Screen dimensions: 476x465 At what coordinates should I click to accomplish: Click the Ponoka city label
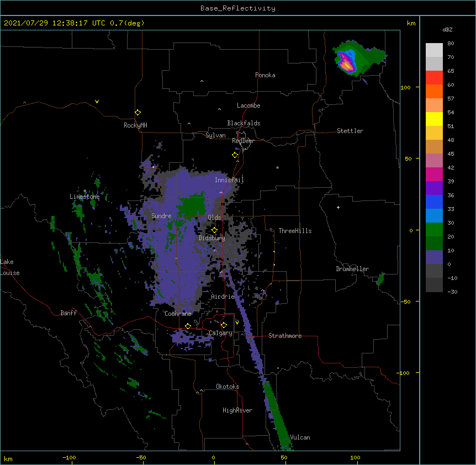pyautogui.click(x=265, y=75)
